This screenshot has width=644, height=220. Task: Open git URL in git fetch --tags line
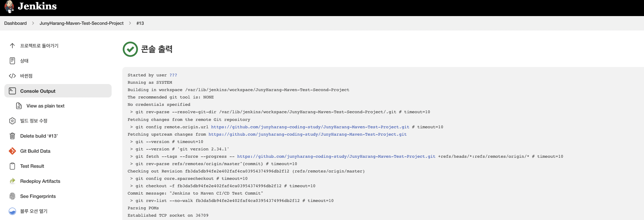coord(336,156)
